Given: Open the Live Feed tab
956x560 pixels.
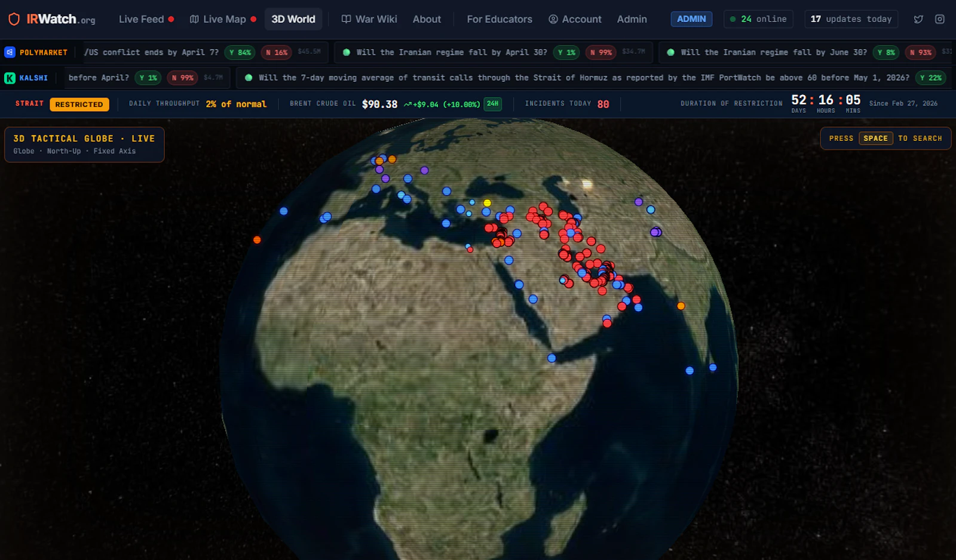Looking at the screenshot, I should [x=146, y=19].
